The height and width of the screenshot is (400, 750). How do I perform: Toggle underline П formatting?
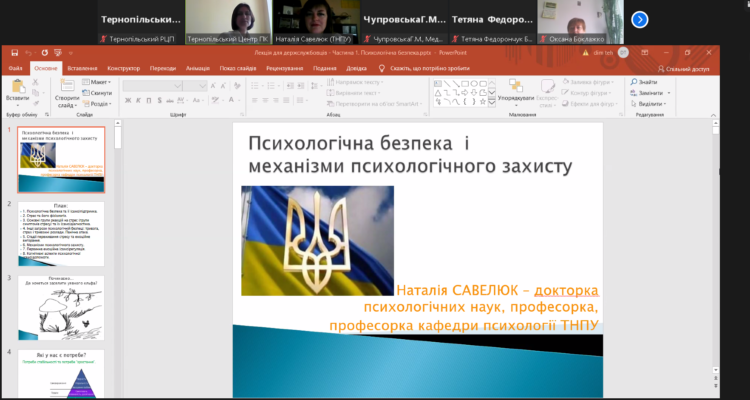coord(149,100)
